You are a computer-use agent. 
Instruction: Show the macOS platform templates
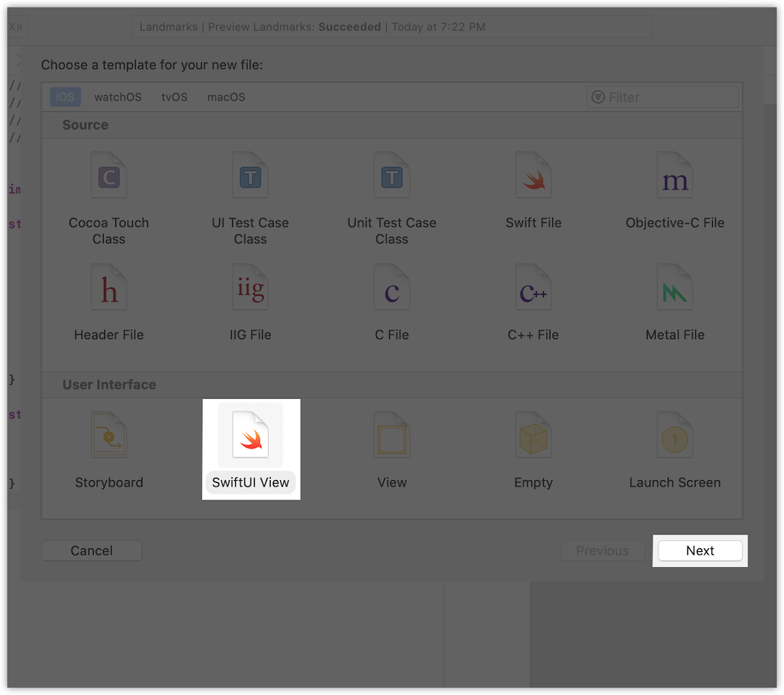click(x=226, y=97)
